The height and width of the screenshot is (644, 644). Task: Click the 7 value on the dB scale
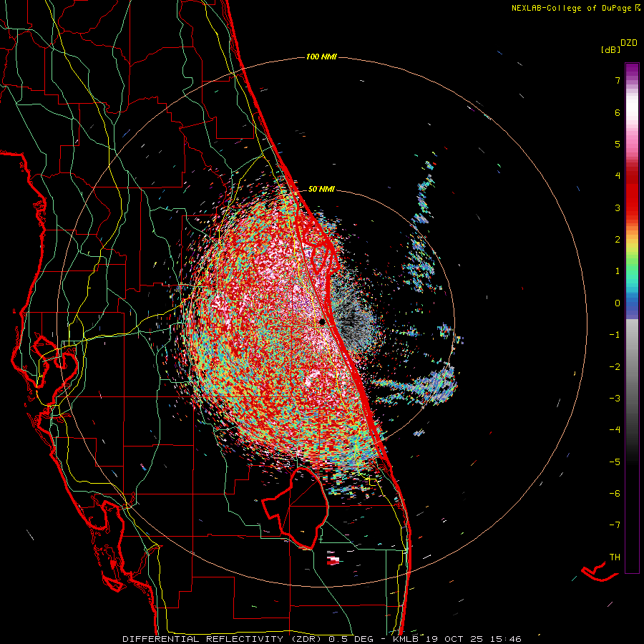[x=618, y=80]
